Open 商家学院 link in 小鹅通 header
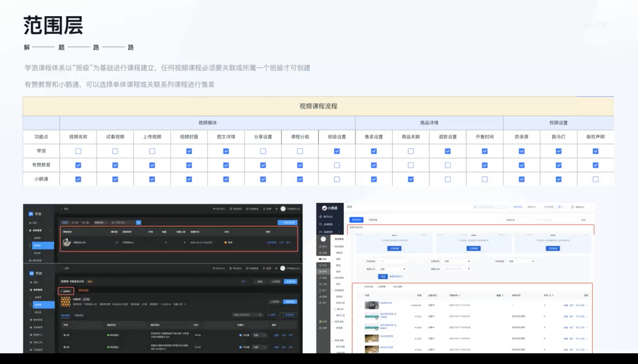 518,207
